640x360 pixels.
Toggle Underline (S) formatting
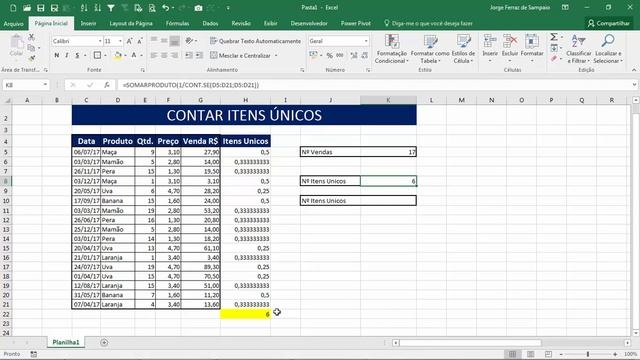click(x=77, y=55)
